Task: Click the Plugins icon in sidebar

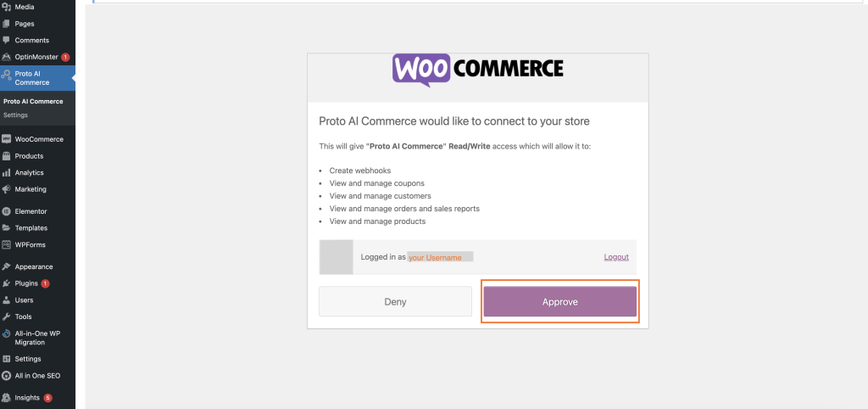Action: coord(6,283)
